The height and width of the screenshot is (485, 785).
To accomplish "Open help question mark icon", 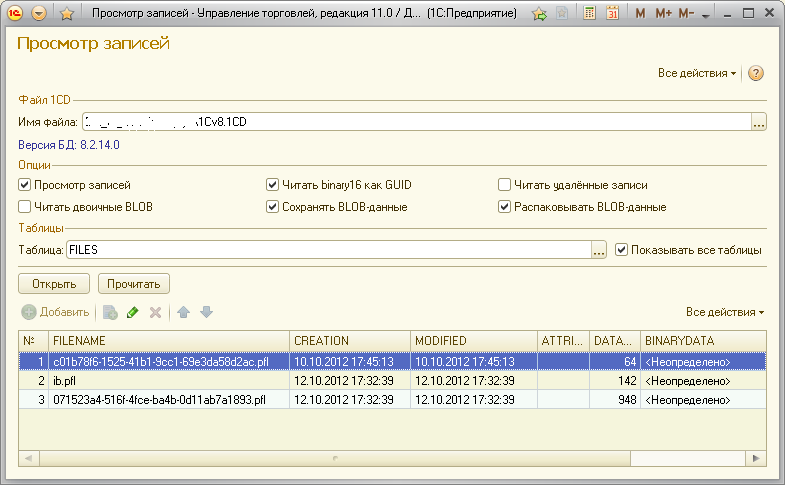I will click(x=755, y=73).
